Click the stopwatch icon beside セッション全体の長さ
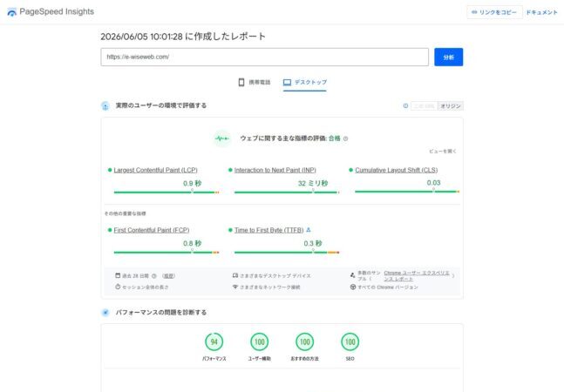The image size is (564, 392). point(118,287)
